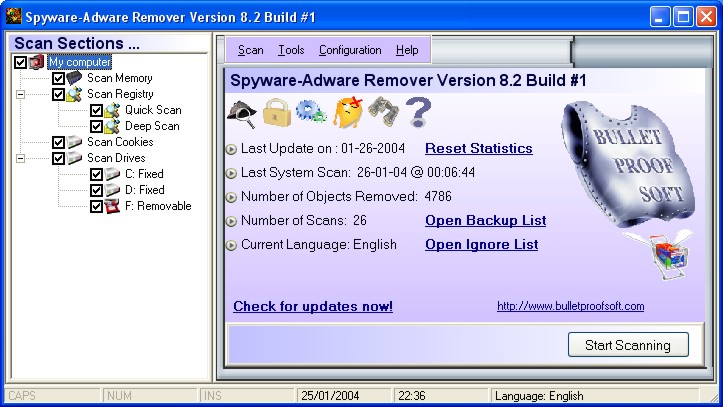723x407 pixels.
Task: Uncheck the C: Fixed drive checkbox
Action: [x=96, y=174]
